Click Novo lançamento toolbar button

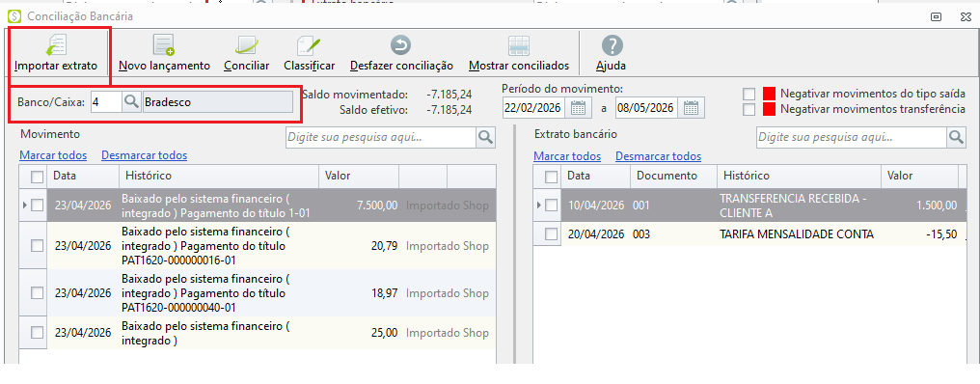[164, 52]
